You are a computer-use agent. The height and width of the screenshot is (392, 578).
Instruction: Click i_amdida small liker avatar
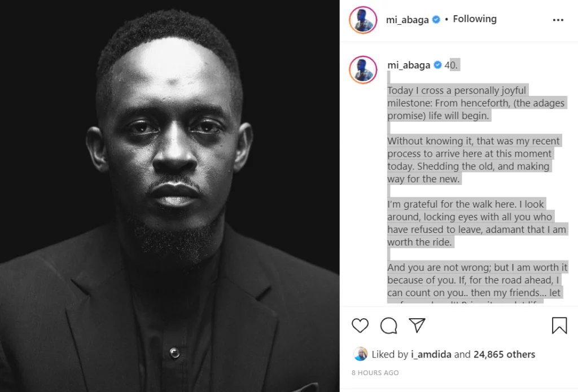[x=360, y=354]
